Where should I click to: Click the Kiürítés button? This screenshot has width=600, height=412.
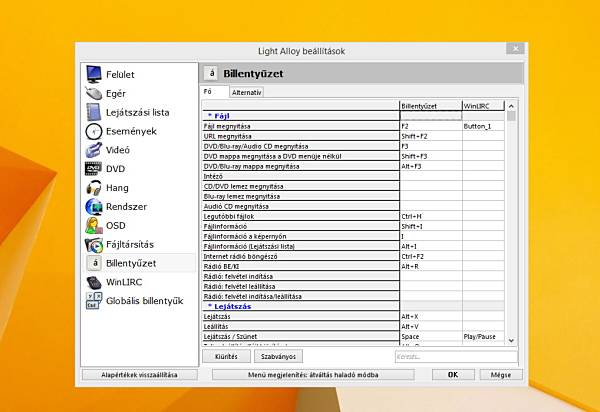pyautogui.click(x=226, y=356)
